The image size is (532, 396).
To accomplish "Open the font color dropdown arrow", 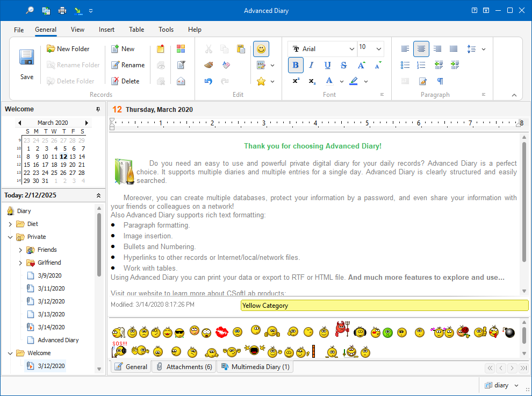I will 342,81.
